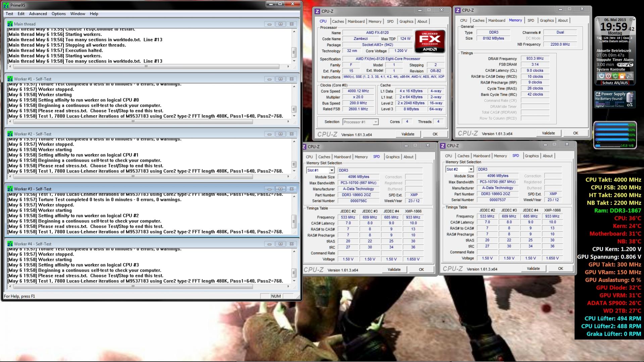Open the Options menu in Prime95
The height and width of the screenshot is (362, 644).
tap(59, 14)
